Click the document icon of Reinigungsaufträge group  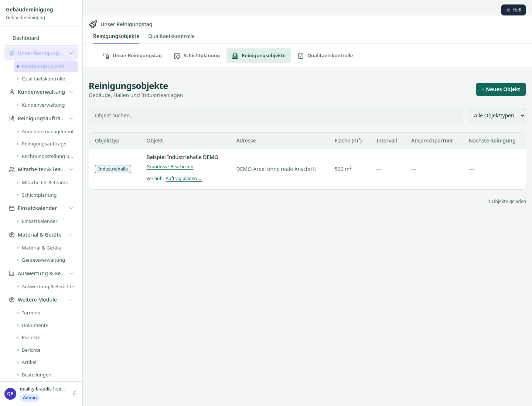(12, 118)
